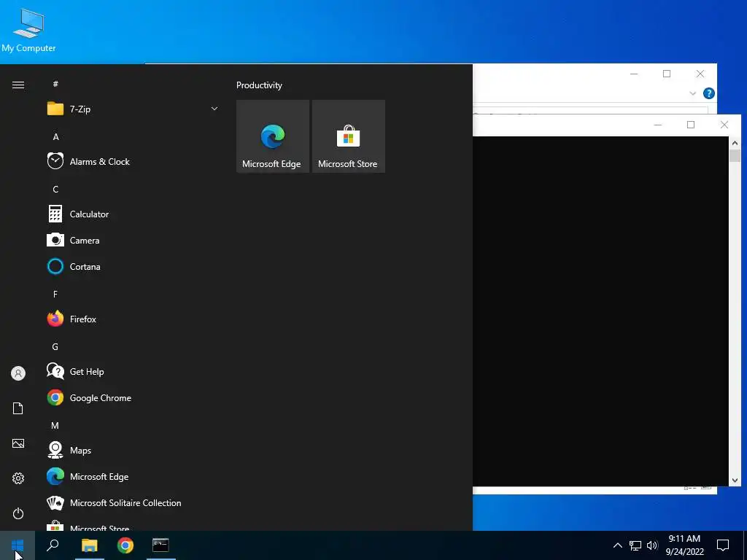Open the notification Action Center icon
747x560 pixels.
tap(723, 545)
